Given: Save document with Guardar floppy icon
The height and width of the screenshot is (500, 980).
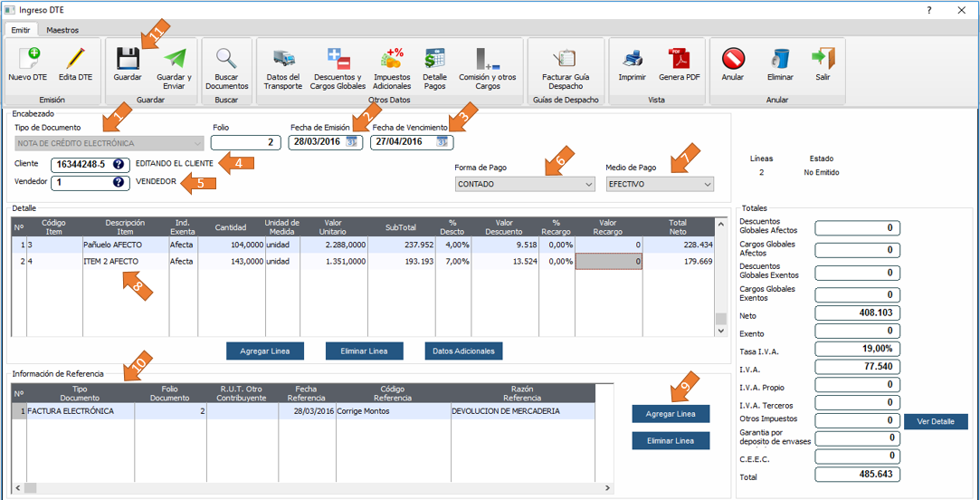Looking at the screenshot, I should click(x=128, y=59).
